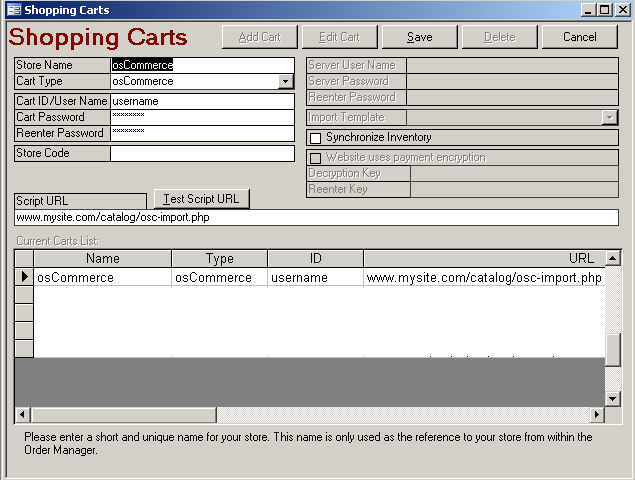Click the carts list scroll left arrow
The image size is (635, 480).
click(22, 415)
